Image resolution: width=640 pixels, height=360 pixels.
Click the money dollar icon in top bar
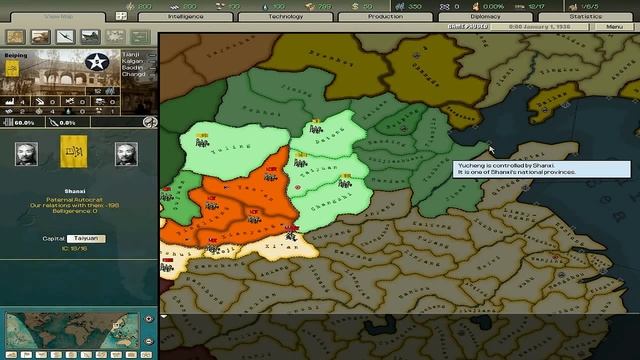[x=355, y=7]
